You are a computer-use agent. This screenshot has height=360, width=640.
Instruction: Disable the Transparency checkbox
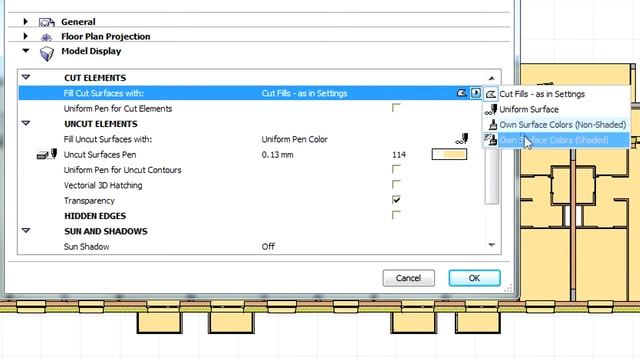coord(396,200)
